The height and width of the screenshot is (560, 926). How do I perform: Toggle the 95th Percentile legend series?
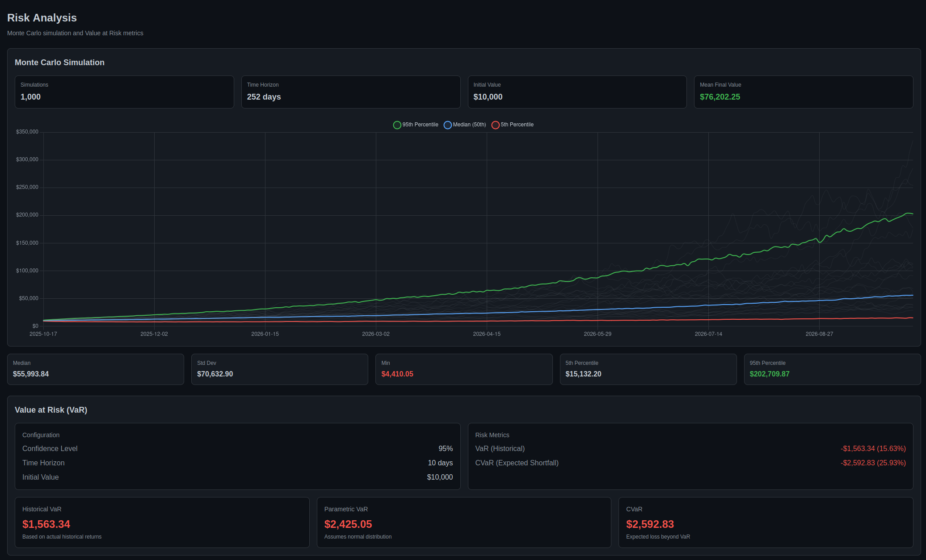[x=420, y=125]
